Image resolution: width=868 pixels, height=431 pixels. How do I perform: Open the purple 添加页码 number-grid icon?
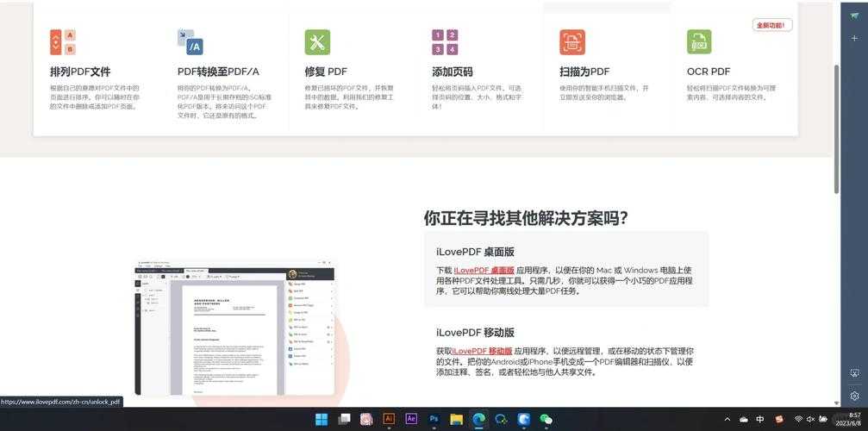click(445, 42)
